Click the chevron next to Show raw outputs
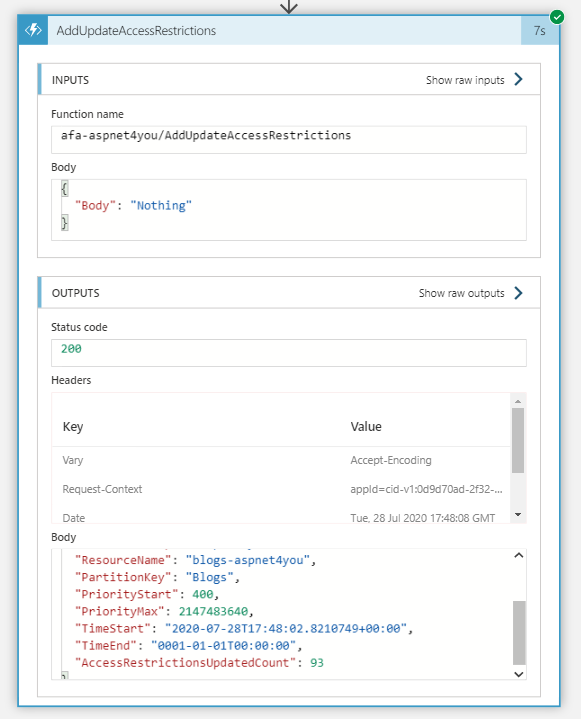 pos(518,293)
